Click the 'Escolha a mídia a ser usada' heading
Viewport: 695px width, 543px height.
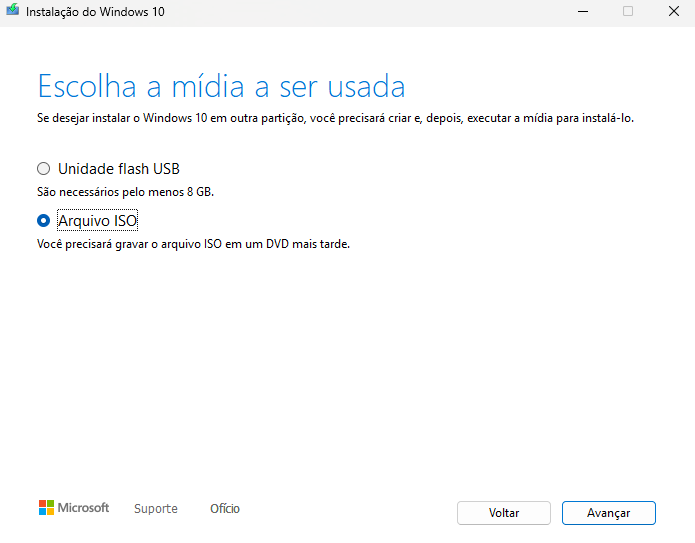221,86
